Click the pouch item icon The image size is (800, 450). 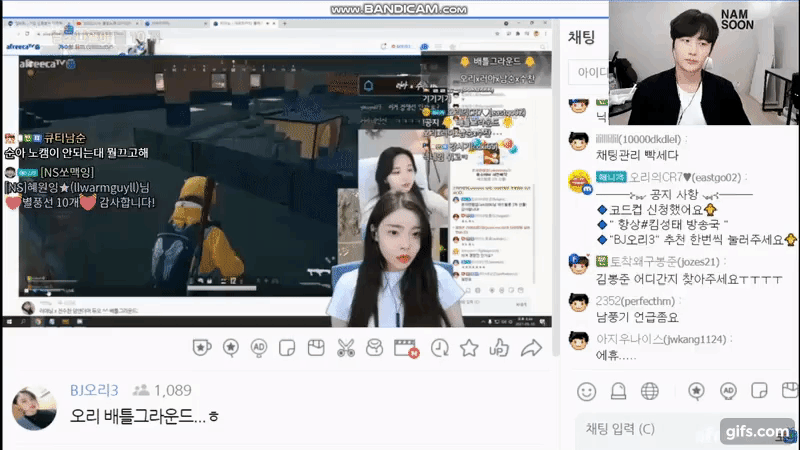(374, 348)
